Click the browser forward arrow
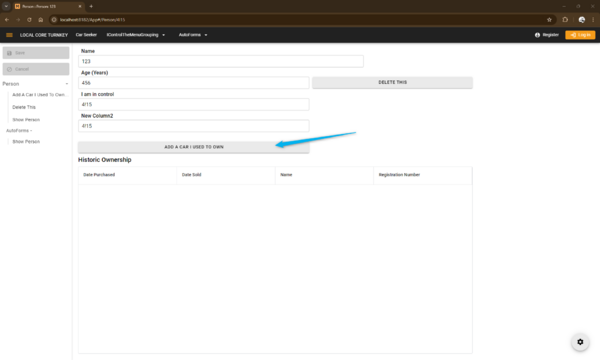Screen dimensions: 600x360 [18, 20]
